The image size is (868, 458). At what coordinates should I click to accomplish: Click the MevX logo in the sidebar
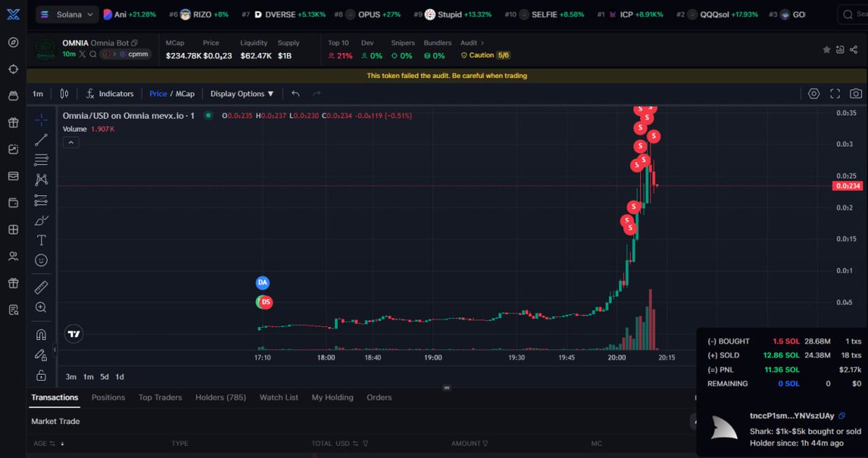tap(13, 14)
